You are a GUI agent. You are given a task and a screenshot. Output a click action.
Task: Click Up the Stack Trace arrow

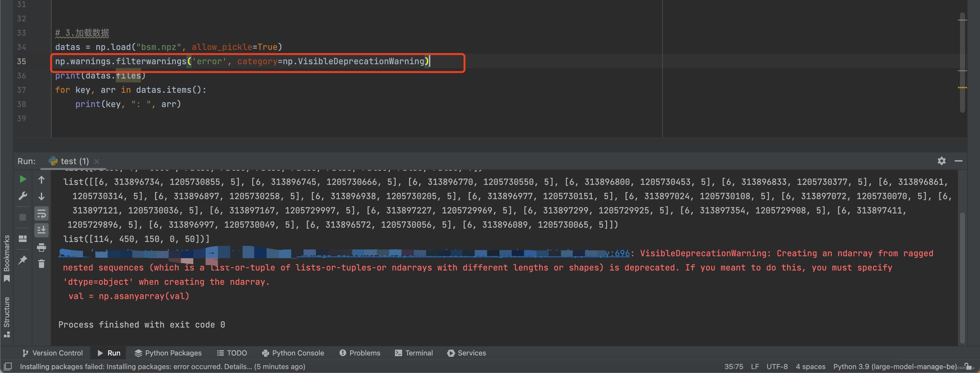42,179
